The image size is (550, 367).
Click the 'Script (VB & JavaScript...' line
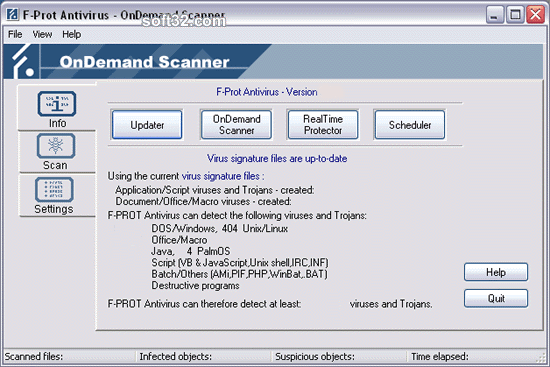tap(240, 262)
